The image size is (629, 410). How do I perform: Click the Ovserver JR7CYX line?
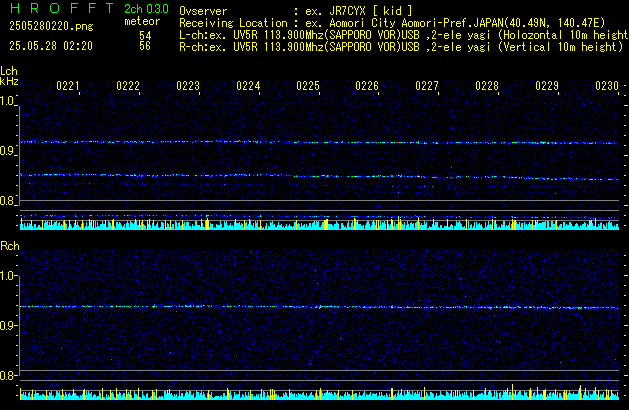point(296,11)
